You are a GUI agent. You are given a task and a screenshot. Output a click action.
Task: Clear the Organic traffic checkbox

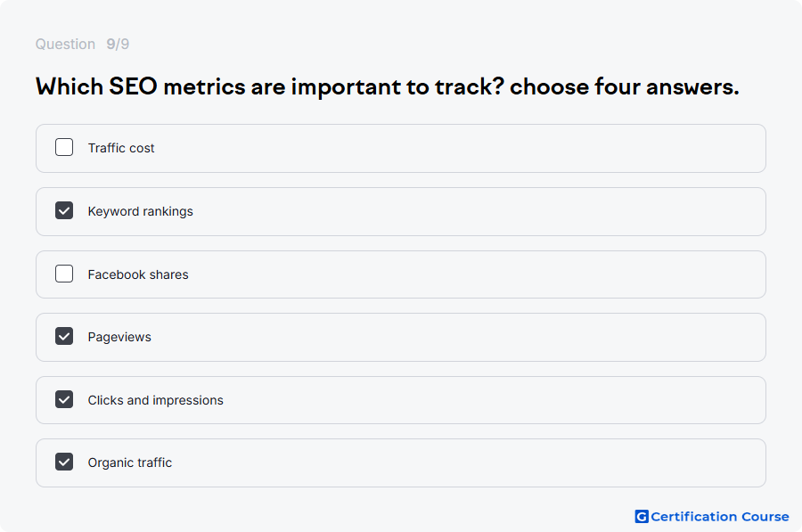click(x=64, y=462)
